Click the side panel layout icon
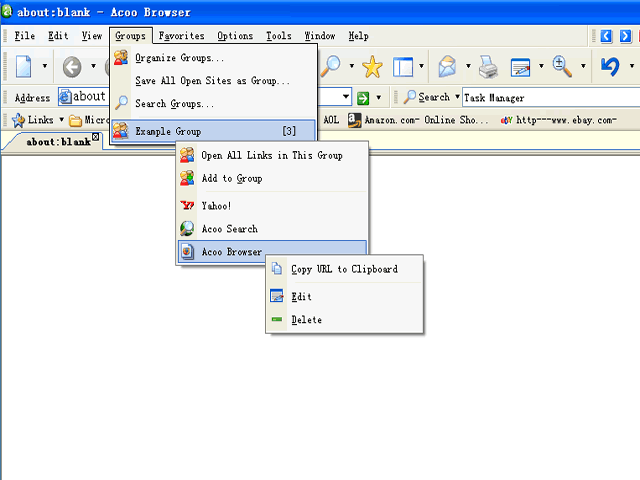The width and height of the screenshot is (640, 480). (403, 67)
